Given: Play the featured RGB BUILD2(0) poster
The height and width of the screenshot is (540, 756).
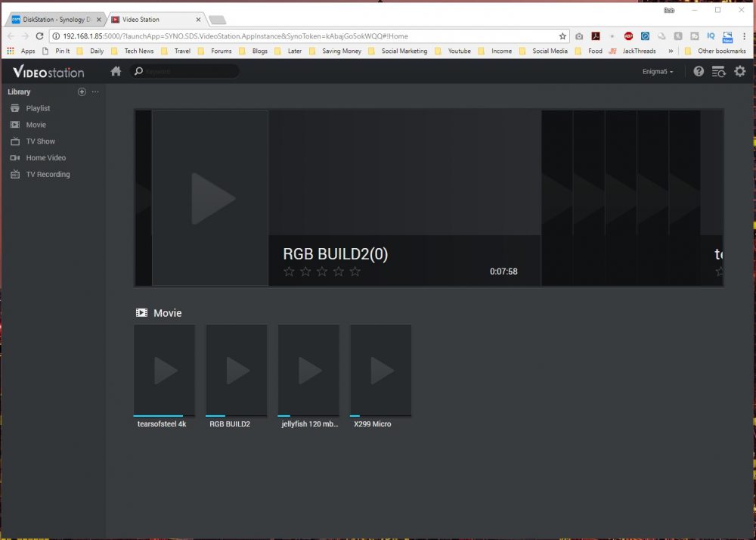Looking at the screenshot, I should pos(210,198).
